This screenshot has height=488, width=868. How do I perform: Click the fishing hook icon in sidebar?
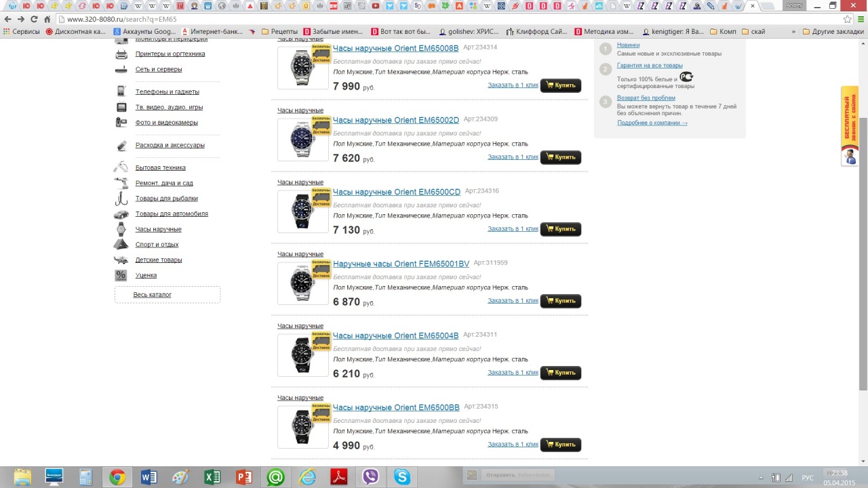point(121,199)
